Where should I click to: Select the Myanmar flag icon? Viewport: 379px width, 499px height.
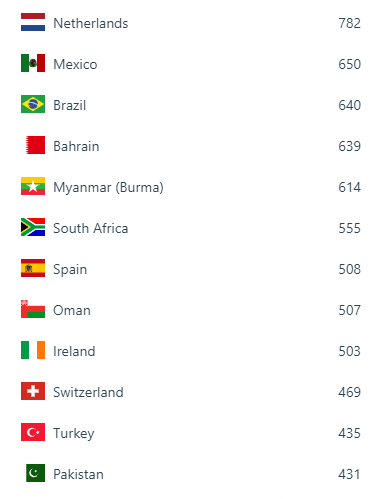[x=33, y=186]
